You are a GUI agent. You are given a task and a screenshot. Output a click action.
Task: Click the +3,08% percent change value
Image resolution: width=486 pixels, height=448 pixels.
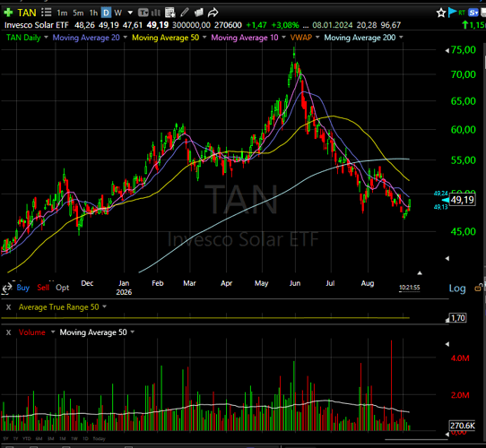coord(285,25)
